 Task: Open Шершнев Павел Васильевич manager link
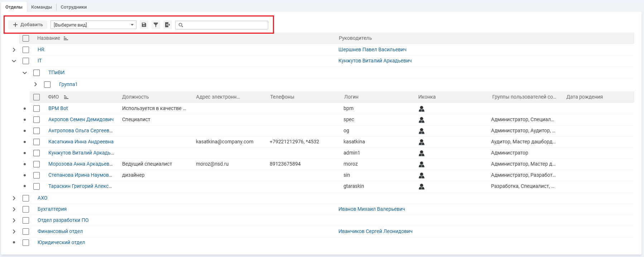click(x=372, y=49)
